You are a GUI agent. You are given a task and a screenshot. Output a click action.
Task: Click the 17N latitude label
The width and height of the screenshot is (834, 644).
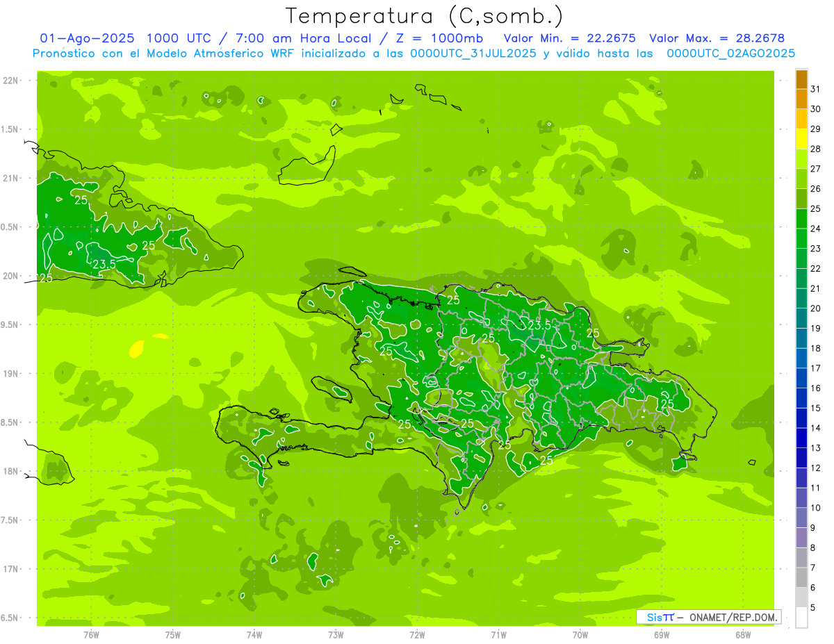click(10, 569)
